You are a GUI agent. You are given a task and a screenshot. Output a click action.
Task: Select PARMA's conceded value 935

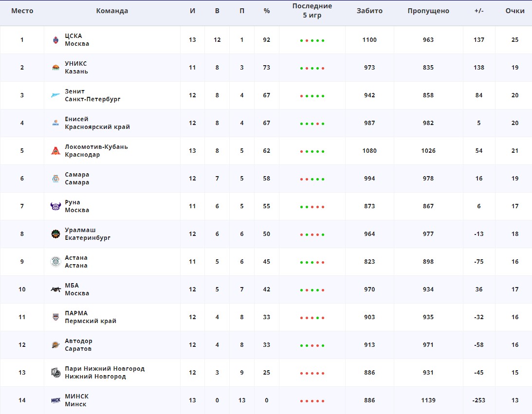click(x=428, y=317)
